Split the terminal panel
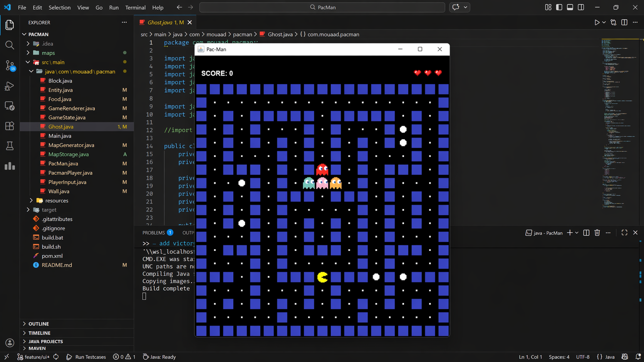The height and width of the screenshot is (362, 644). 586,233
